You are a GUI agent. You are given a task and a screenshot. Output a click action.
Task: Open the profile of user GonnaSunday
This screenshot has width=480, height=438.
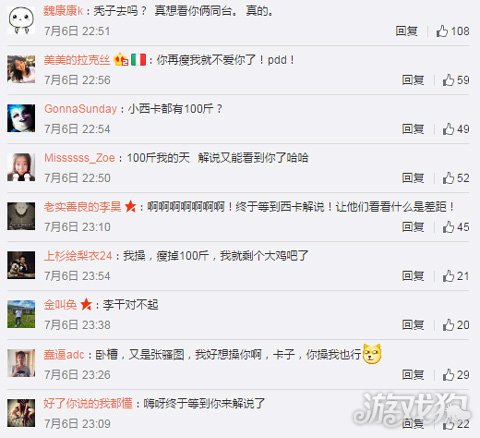tap(80, 109)
